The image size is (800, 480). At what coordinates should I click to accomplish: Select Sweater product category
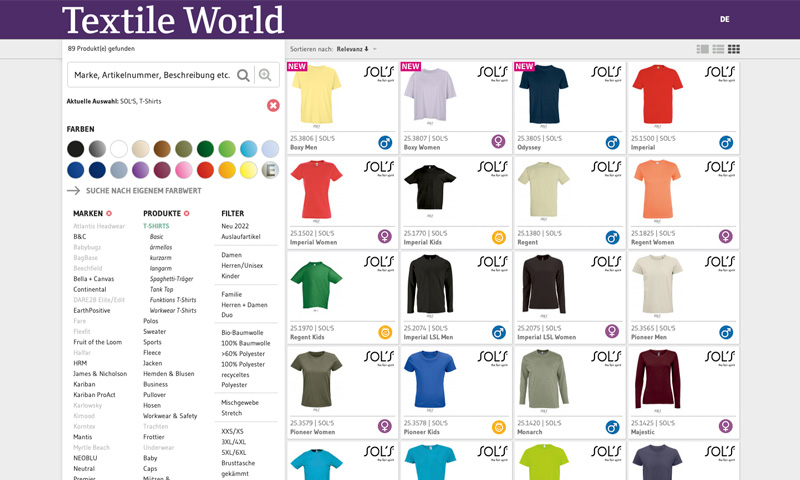[x=155, y=332]
